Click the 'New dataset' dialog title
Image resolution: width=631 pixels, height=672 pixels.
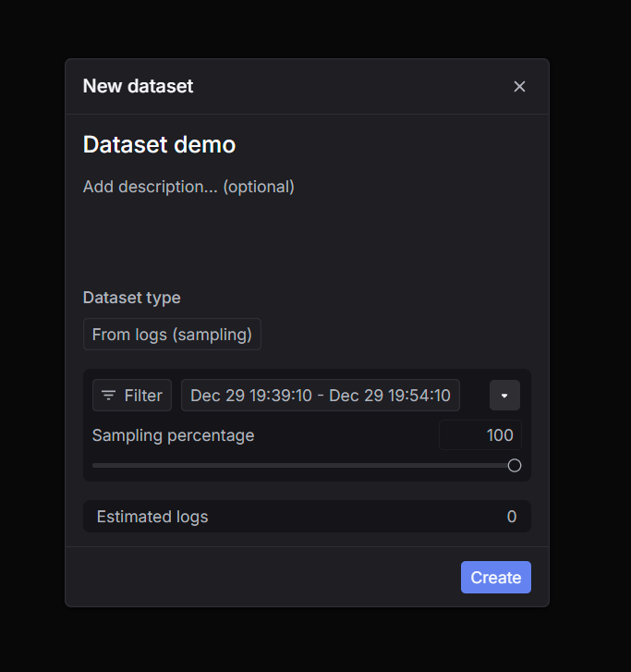[x=138, y=87]
